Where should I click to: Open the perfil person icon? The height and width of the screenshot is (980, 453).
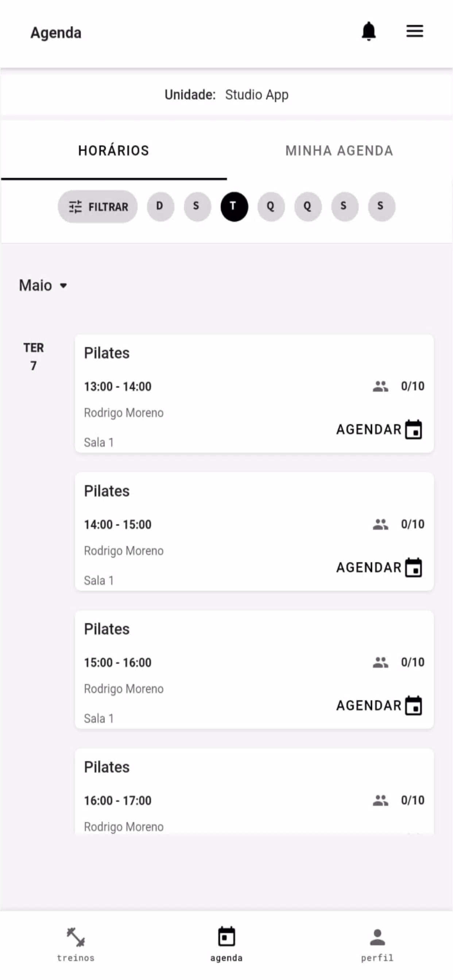(377, 937)
